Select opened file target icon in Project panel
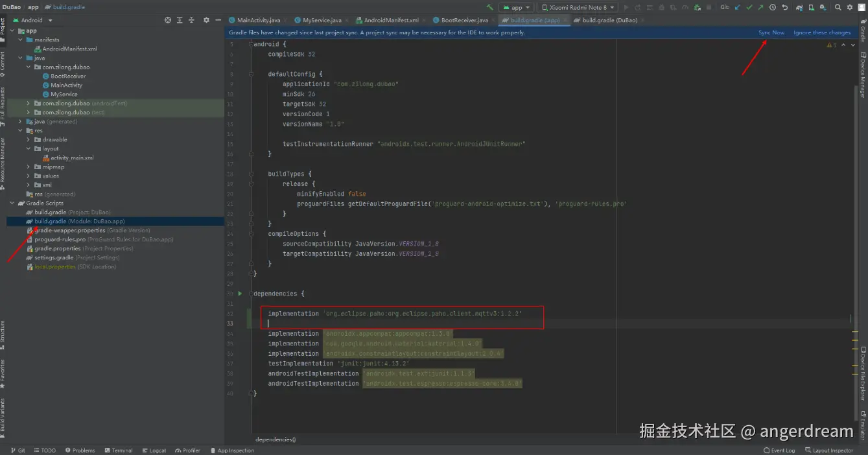868x455 pixels. (x=168, y=20)
